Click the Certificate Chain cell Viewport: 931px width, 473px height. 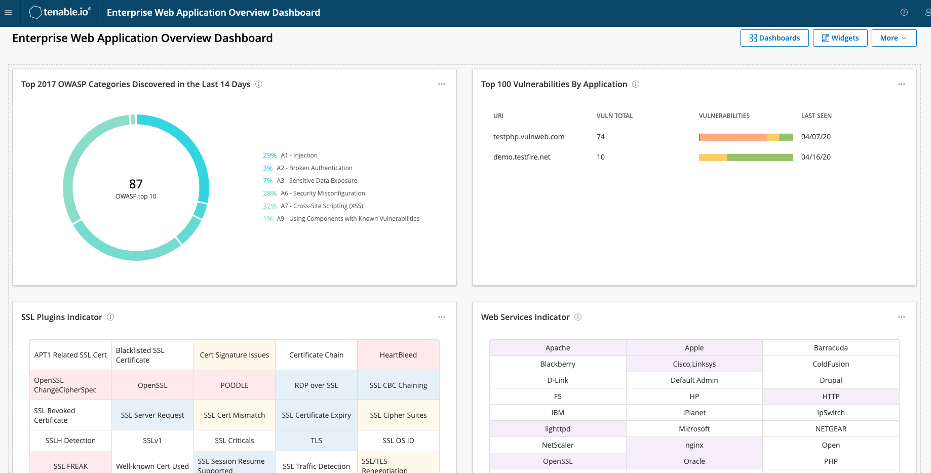(316, 355)
